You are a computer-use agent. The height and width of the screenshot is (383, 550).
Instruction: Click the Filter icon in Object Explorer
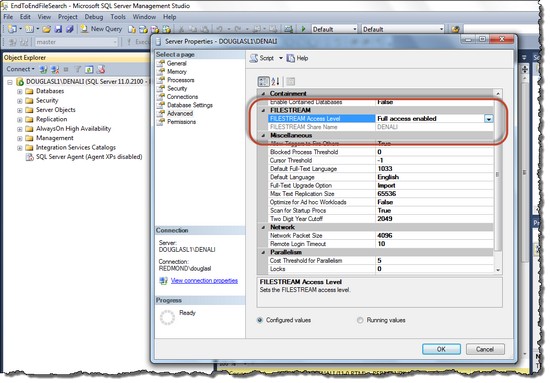point(78,69)
